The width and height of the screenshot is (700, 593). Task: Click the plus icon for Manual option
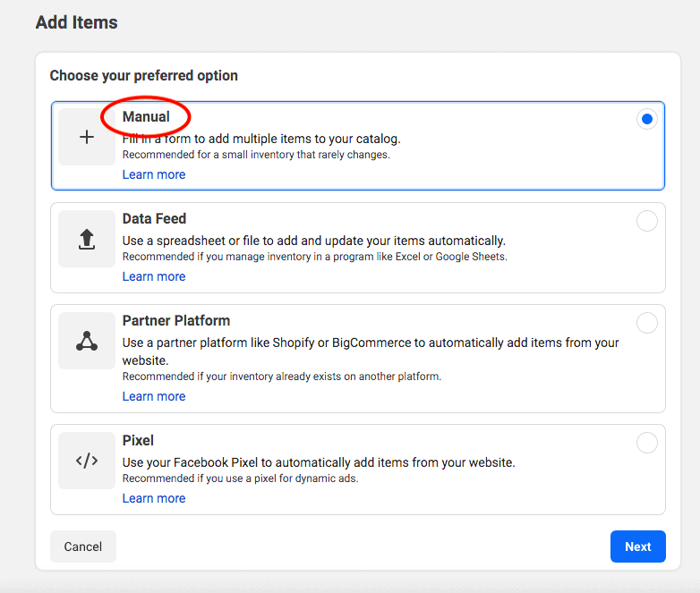[87, 137]
